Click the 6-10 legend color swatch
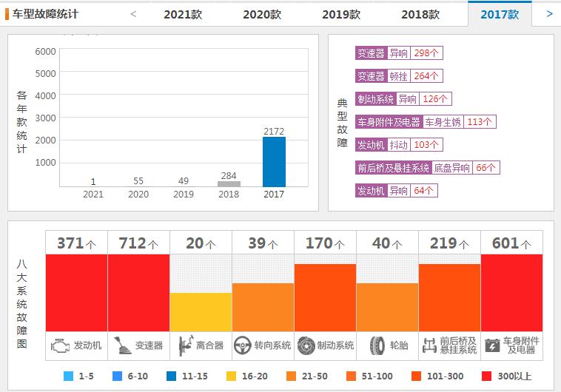561x392 pixels. coord(117,376)
